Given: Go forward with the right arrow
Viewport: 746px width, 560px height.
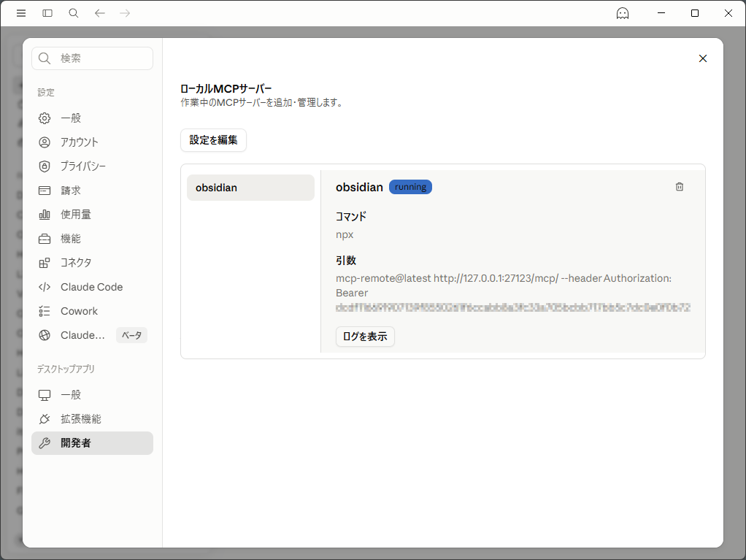Looking at the screenshot, I should pyautogui.click(x=125, y=13).
